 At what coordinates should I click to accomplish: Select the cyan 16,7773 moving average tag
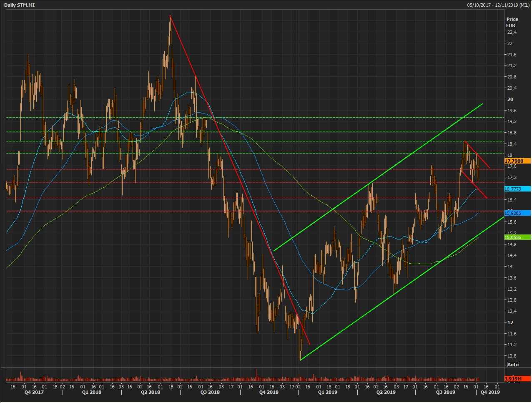coord(517,189)
